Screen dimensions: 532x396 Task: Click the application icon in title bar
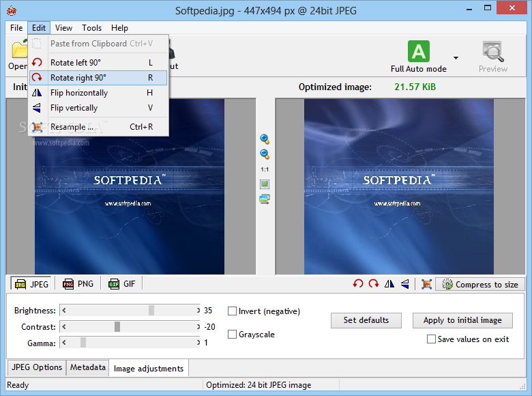pos(12,11)
